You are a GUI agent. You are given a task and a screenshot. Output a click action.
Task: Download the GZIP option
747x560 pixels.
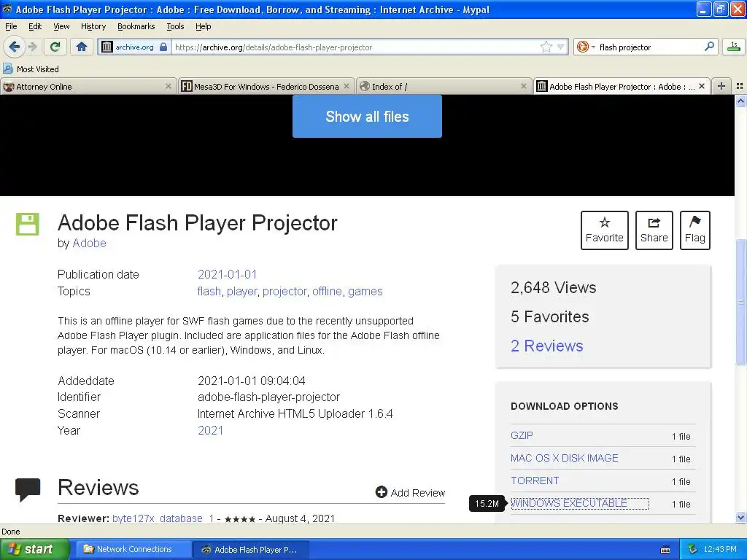522,435
